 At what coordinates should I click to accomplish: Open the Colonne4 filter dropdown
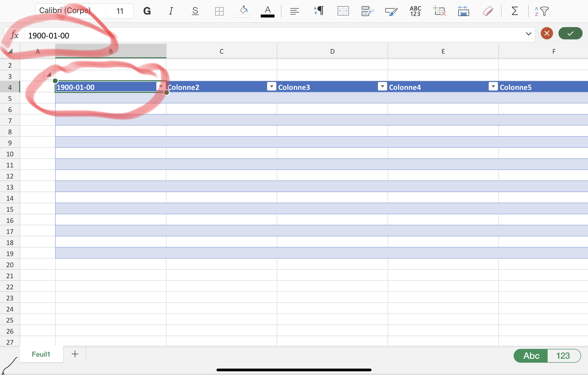pyautogui.click(x=493, y=86)
